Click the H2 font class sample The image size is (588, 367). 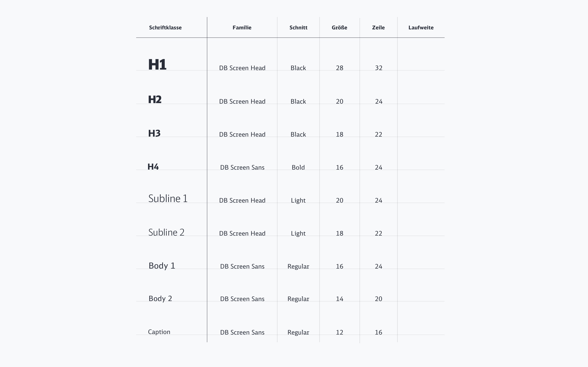click(155, 99)
